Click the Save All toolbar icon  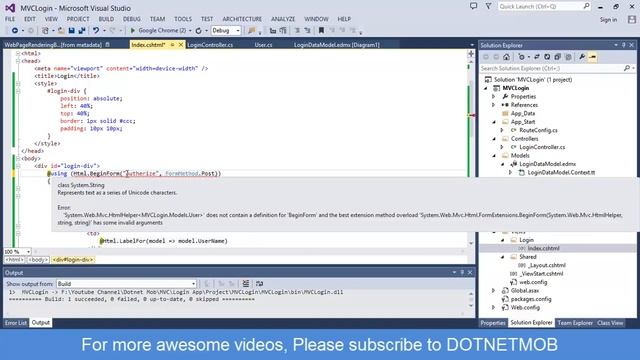coord(82,31)
